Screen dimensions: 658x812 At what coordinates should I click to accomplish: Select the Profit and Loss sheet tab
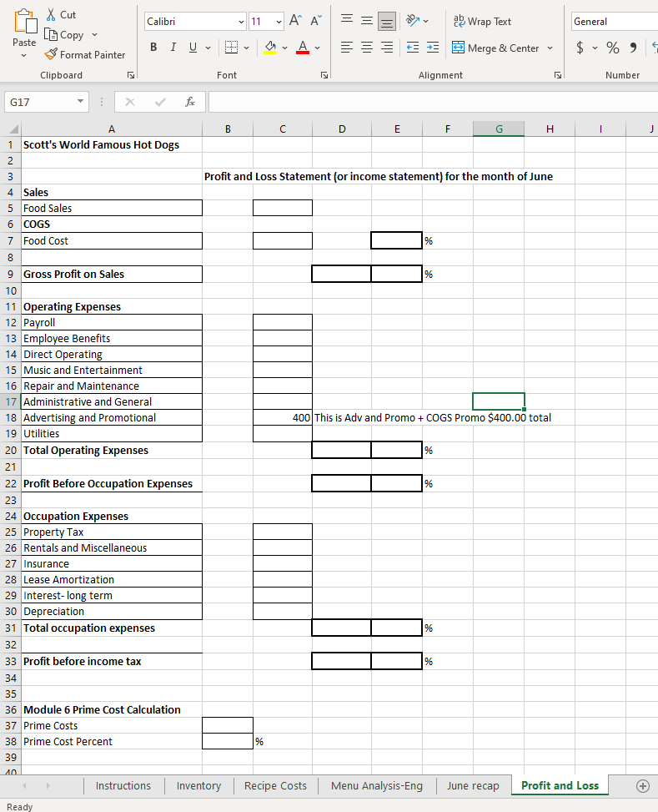pyautogui.click(x=560, y=785)
